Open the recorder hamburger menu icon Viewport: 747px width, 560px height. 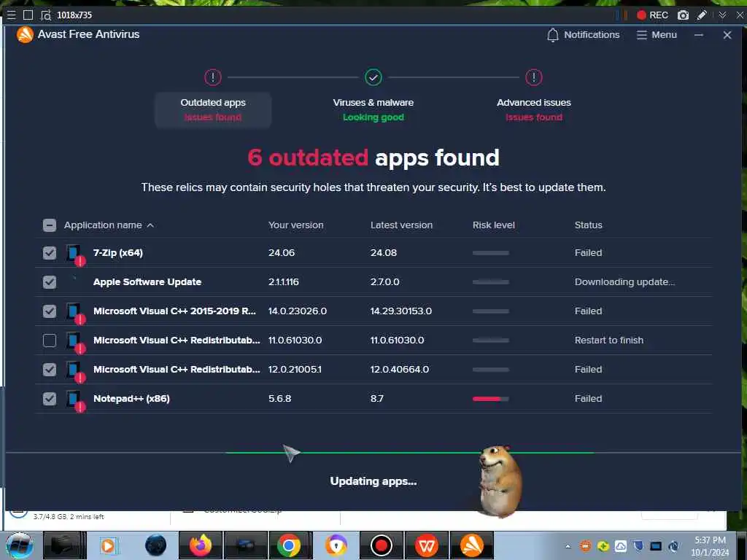pos(11,15)
